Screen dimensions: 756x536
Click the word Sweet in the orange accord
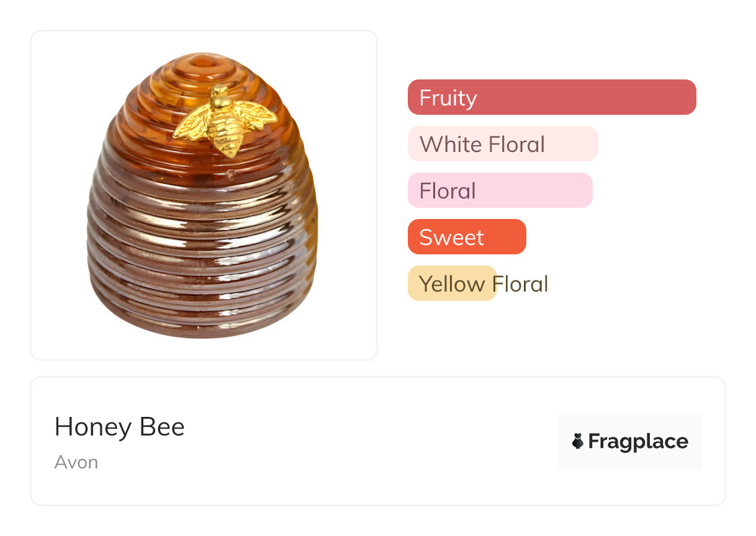click(451, 238)
